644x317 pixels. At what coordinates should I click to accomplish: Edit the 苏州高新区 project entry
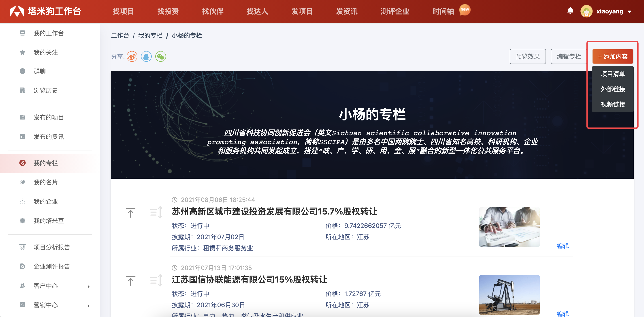pos(563,246)
